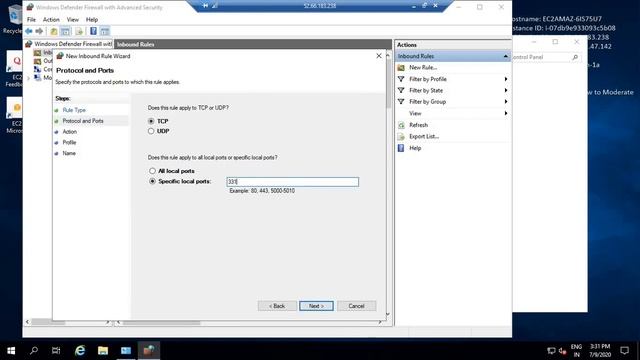The width and height of the screenshot is (640, 360).
Task: Open taskbar search magnifier
Action: point(34,350)
